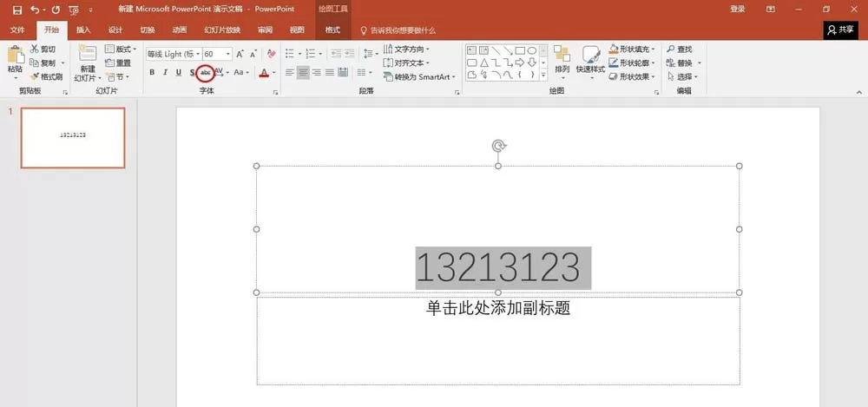This screenshot has height=407, width=868.
Task: Increase font size with the larger A
Action: tap(240, 54)
